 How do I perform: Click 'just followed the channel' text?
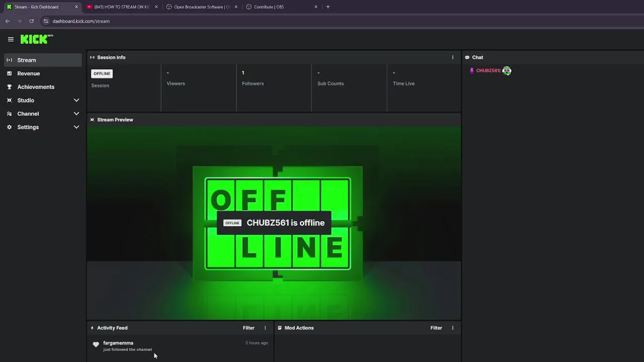pyautogui.click(x=127, y=349)
